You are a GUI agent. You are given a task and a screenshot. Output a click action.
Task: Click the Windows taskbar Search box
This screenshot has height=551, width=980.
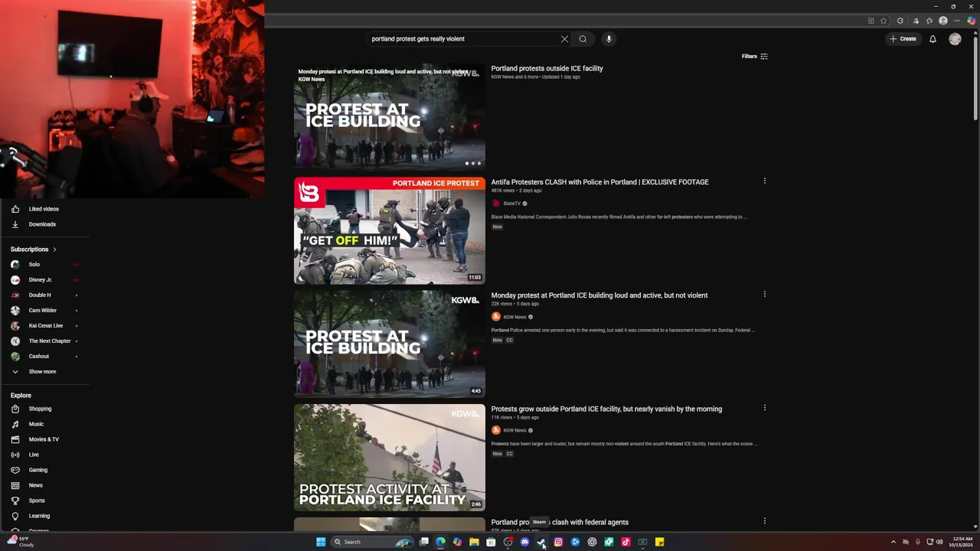tap(374, 542)
